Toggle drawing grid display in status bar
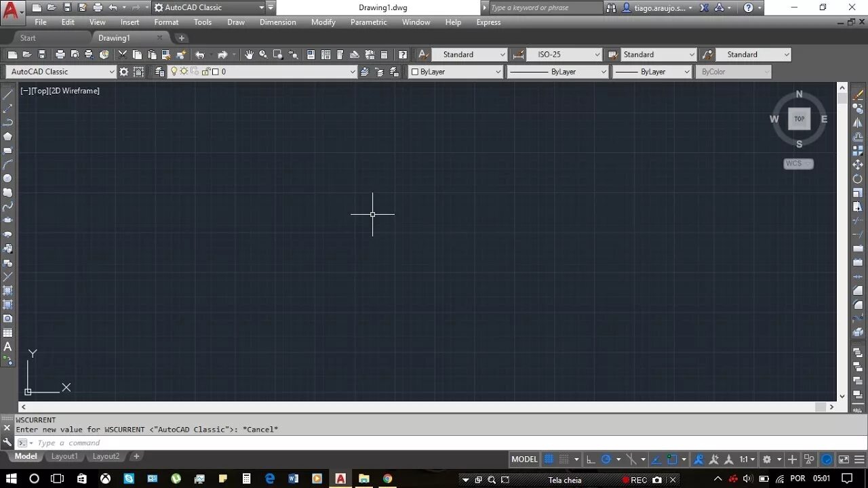868x488 pixels. coord(549,460)
